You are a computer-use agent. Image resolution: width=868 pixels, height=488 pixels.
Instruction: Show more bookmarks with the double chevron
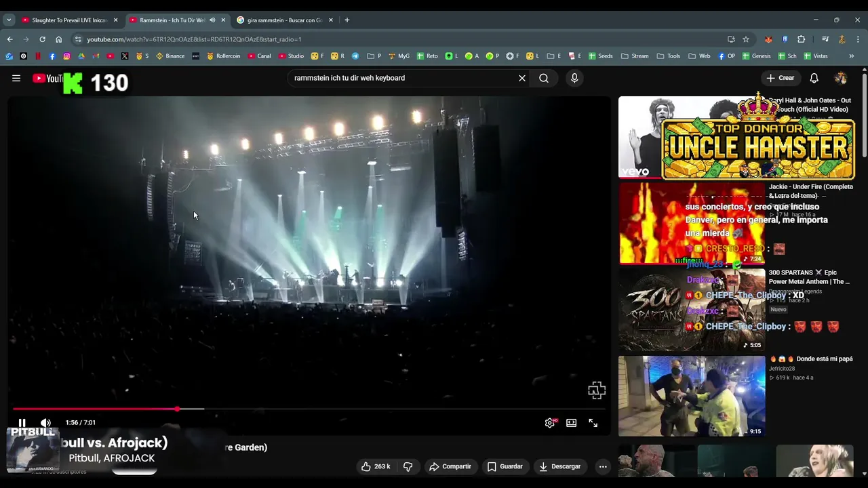pyautogui.click(x=852, y=56)
